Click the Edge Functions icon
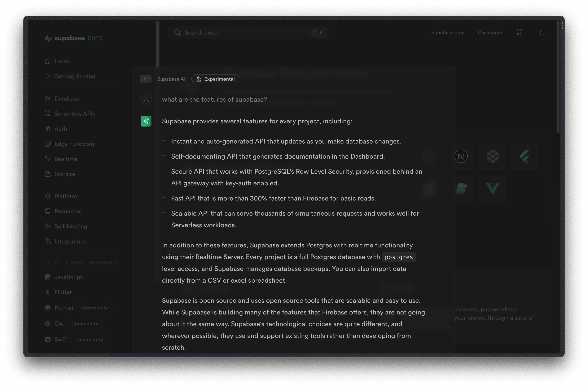 tap(48, 144)
